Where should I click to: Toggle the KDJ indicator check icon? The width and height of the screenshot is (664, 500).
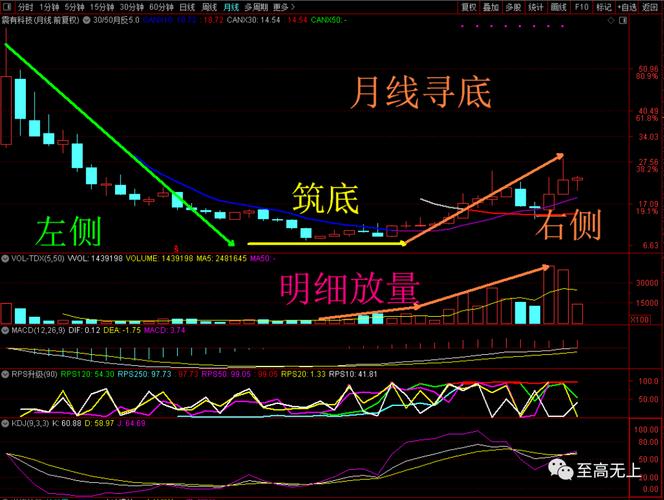5,423
